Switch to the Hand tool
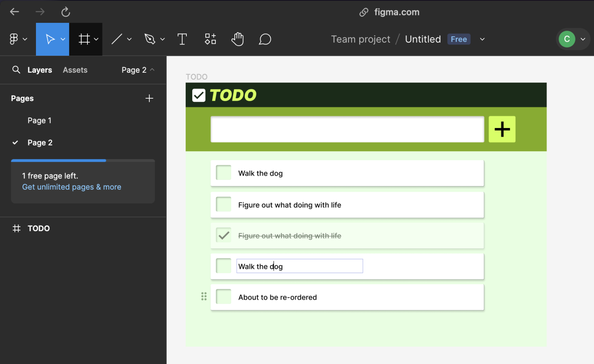Screen dimensions: 594x364 click(x=237, y=39)
